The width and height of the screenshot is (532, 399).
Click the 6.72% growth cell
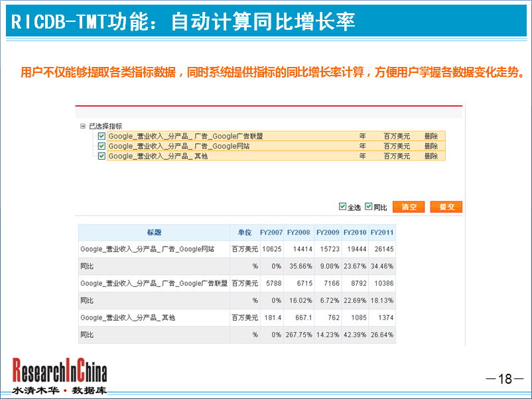point(328,301)
